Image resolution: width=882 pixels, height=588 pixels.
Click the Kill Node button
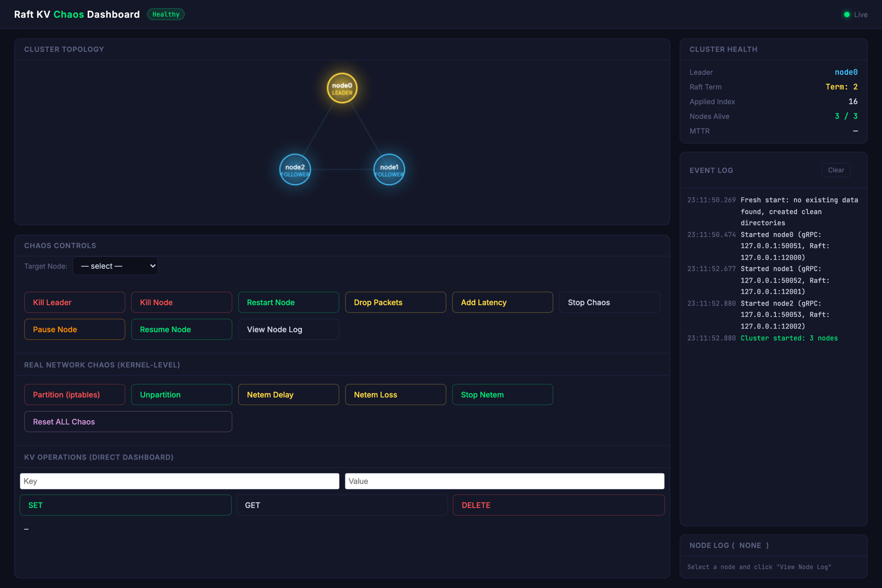(181, 302)
